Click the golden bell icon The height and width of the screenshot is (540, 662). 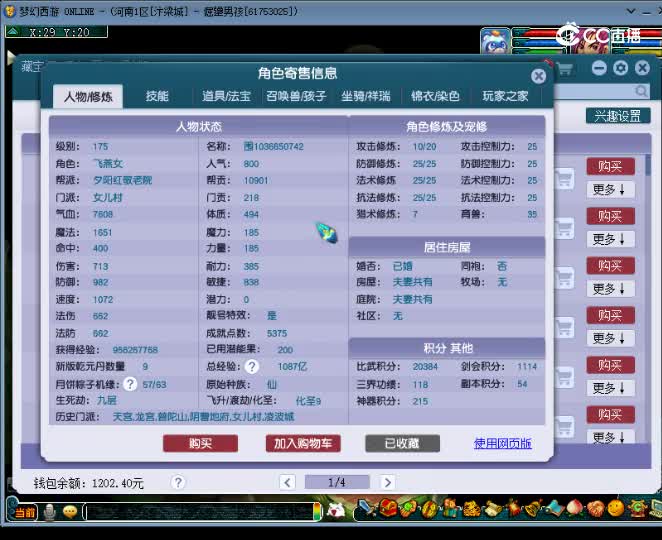[x=534, y=508]
